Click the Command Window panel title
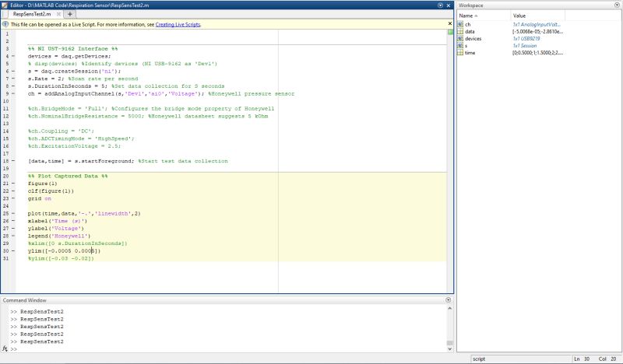The height and width of the screenshot is (364, 623). click(25, 300)
